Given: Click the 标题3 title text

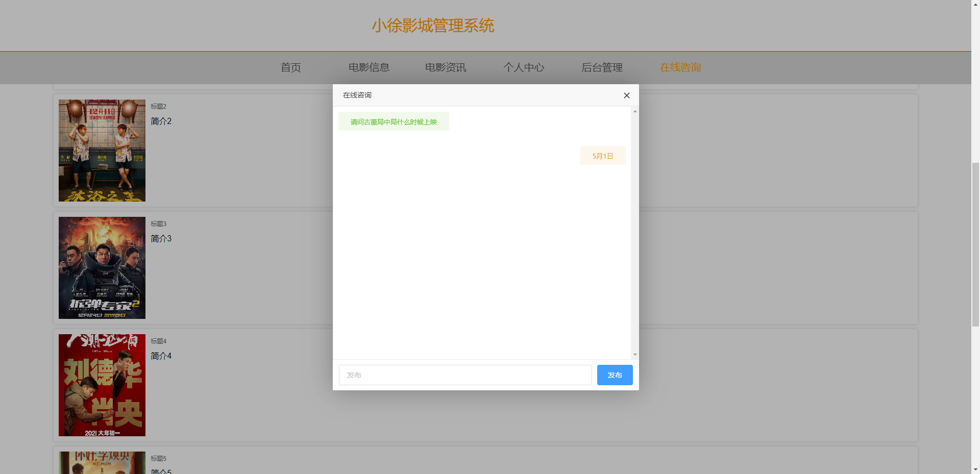Looking at the screenshot, I should pos(158,224).
